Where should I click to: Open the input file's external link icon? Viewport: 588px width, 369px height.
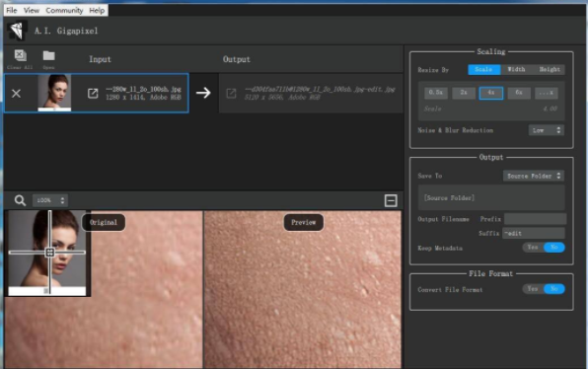[93, 94]
